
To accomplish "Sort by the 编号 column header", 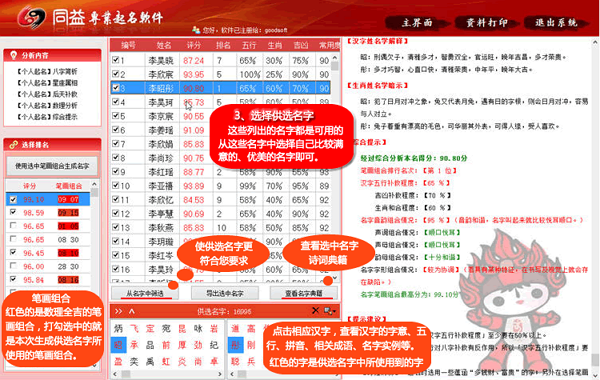I will (128, 45).
